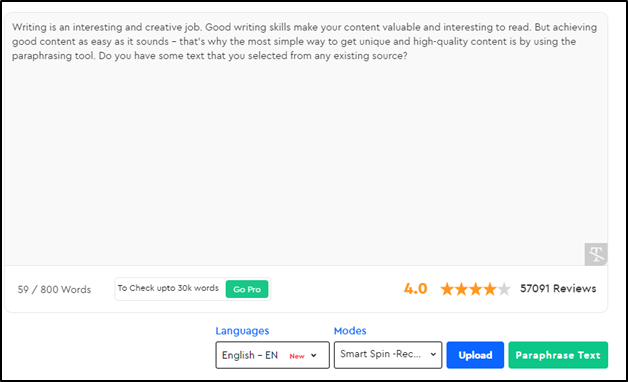Click the Languages label
Image resolution: width=628 pixels, height=382 pixels.
click(242, 331)
